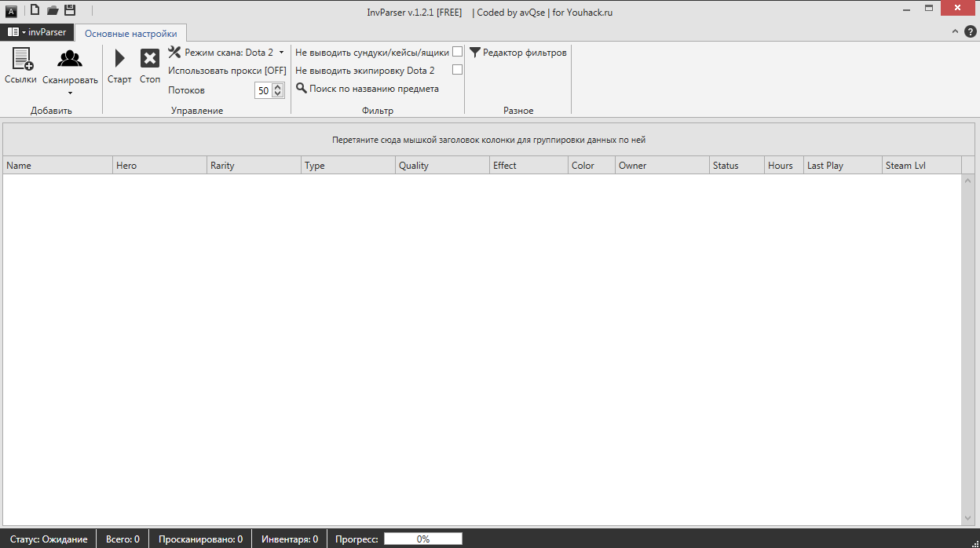Sort by the Owner column header

(663, 166)
